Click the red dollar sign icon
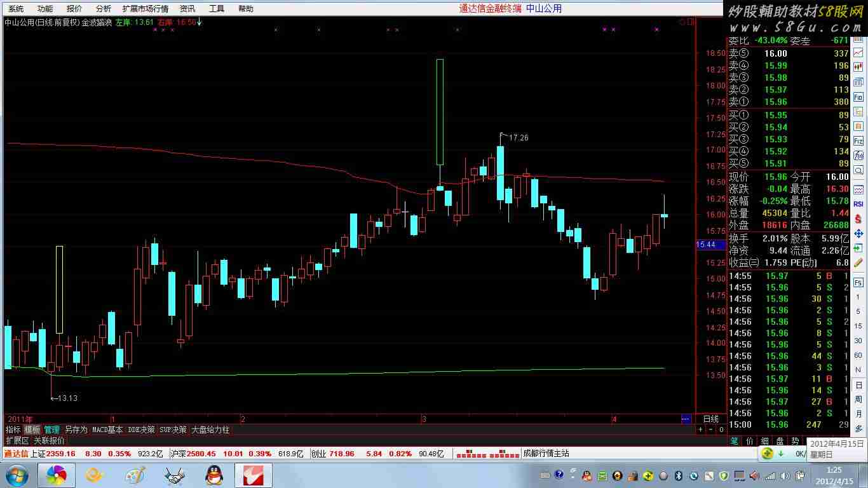Image resolution: width=868 pixels, height=488 pixels. pos(858,219)
